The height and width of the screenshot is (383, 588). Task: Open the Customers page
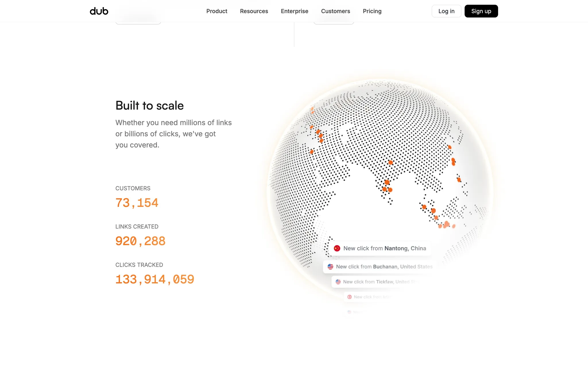coord(336,11)
